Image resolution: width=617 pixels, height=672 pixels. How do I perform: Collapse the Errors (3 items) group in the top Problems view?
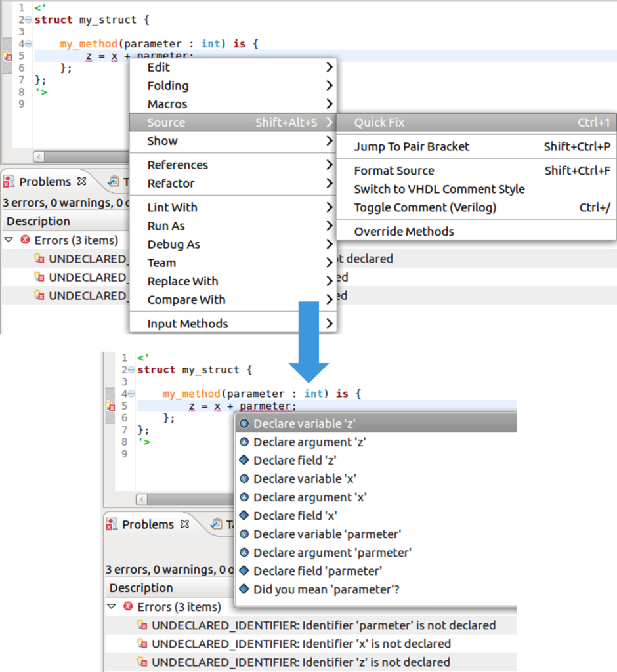tap(9, 240)
